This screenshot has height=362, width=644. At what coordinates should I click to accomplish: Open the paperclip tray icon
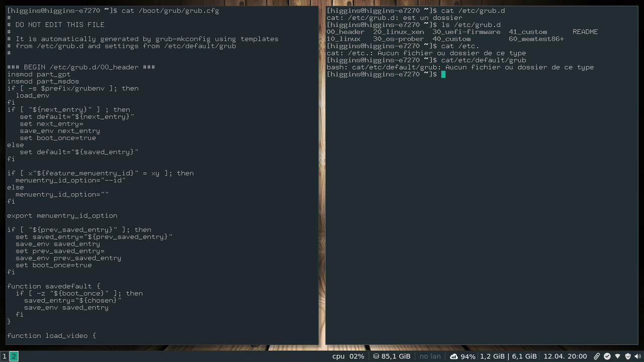click(x=597, y=356)
